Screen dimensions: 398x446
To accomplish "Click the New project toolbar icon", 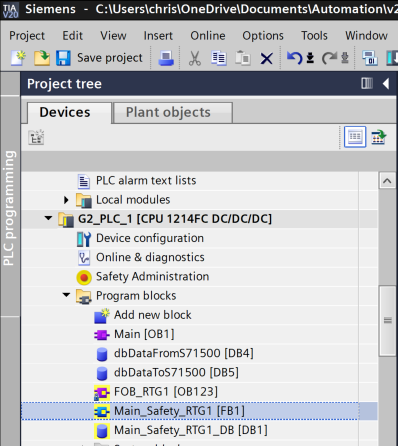I will 19,58.
